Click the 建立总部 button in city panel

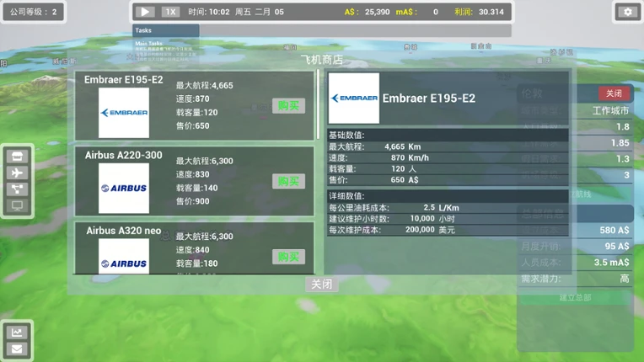[575, 297]
